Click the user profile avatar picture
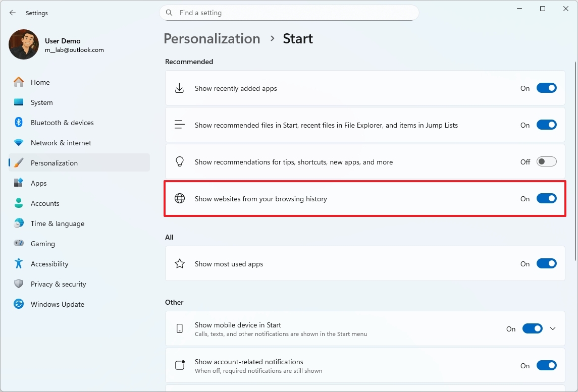Viewport: 578px width, 392px height. (x=24, y=44)
